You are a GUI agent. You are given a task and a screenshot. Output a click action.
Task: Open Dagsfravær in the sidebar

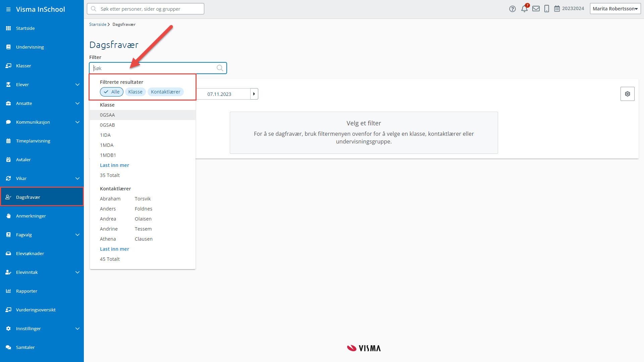[x=42, y=197]
